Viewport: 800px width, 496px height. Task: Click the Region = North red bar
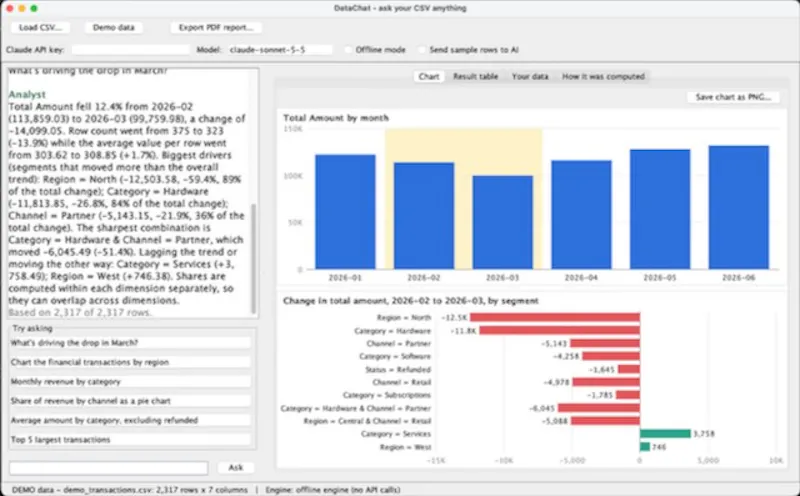[x=555, y=317]
